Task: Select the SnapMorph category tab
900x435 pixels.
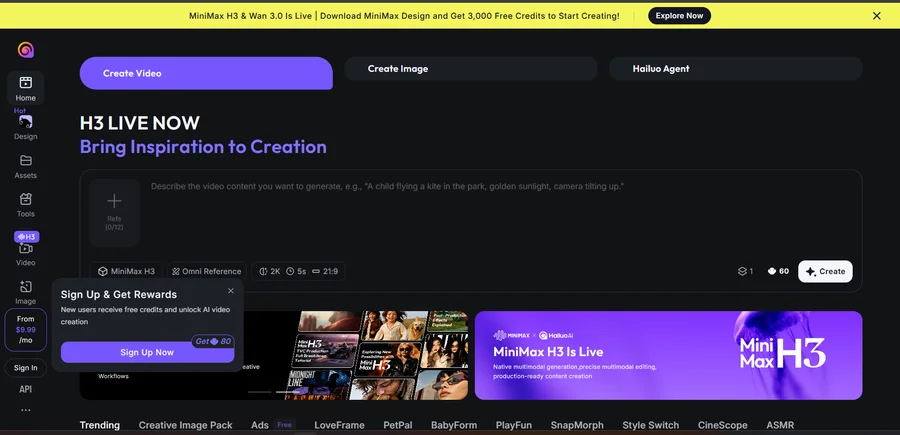Action: [577, 425]
